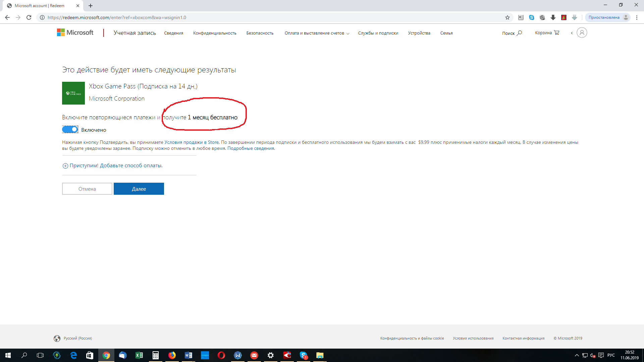Click the Поиск magnifier icon
Screen dimensions: 644x362
[519, 33]
